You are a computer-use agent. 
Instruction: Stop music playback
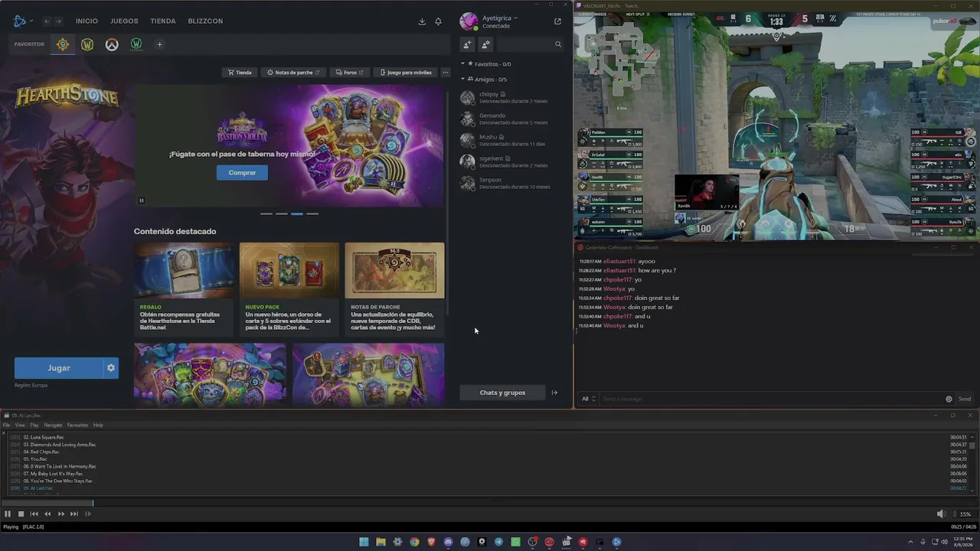pos(21,514)
